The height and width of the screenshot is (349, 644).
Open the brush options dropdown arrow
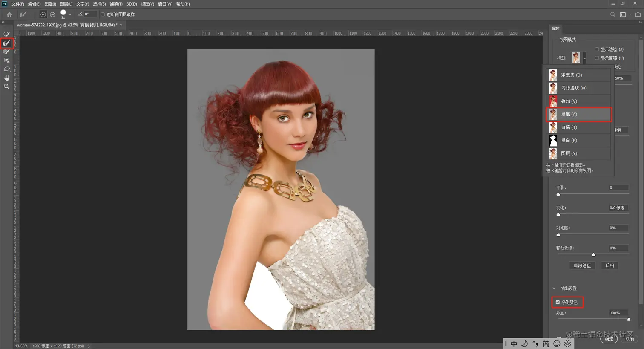tap(70, 14)
